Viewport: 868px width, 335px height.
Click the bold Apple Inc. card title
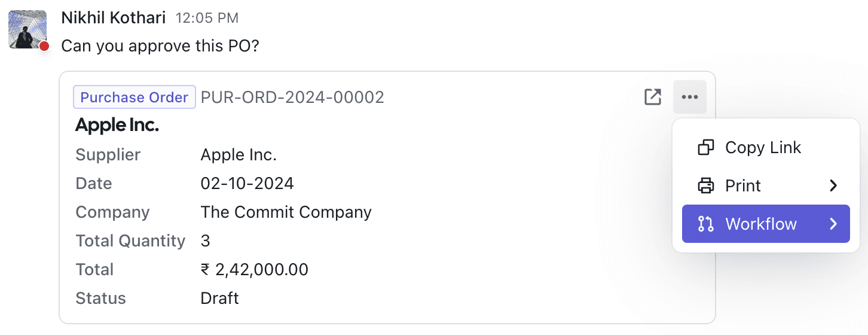(x=117, y=125)
